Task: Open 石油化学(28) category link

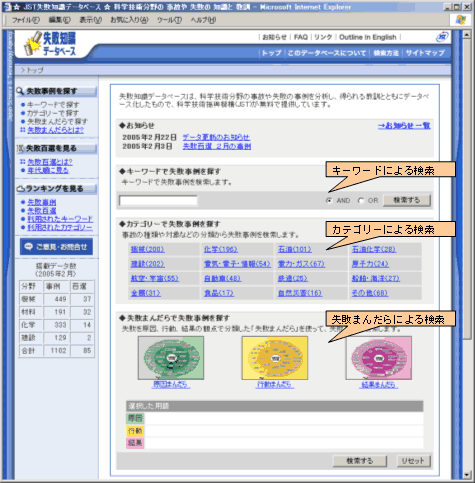Action: coord(374,249)
